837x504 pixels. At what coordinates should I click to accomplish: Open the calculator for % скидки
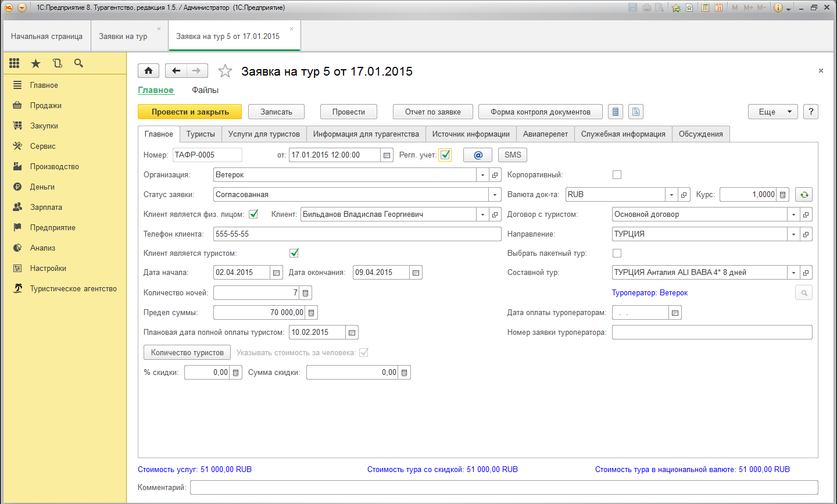(x=236, y=373)
